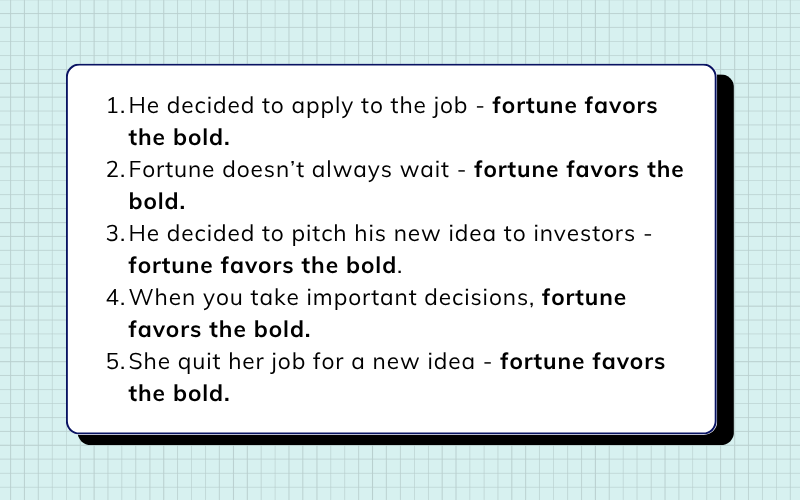Screen dimensions: 800x500
Task: Click the word 'bold.' ending sentence two
Action: tap(157, 202)
